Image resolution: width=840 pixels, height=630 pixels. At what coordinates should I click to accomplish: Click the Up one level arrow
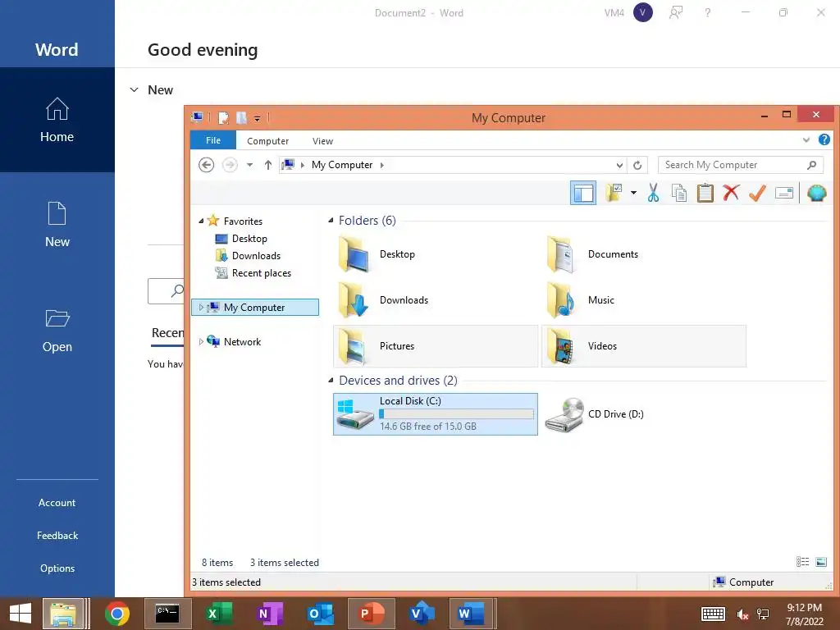tap(268, 165)
